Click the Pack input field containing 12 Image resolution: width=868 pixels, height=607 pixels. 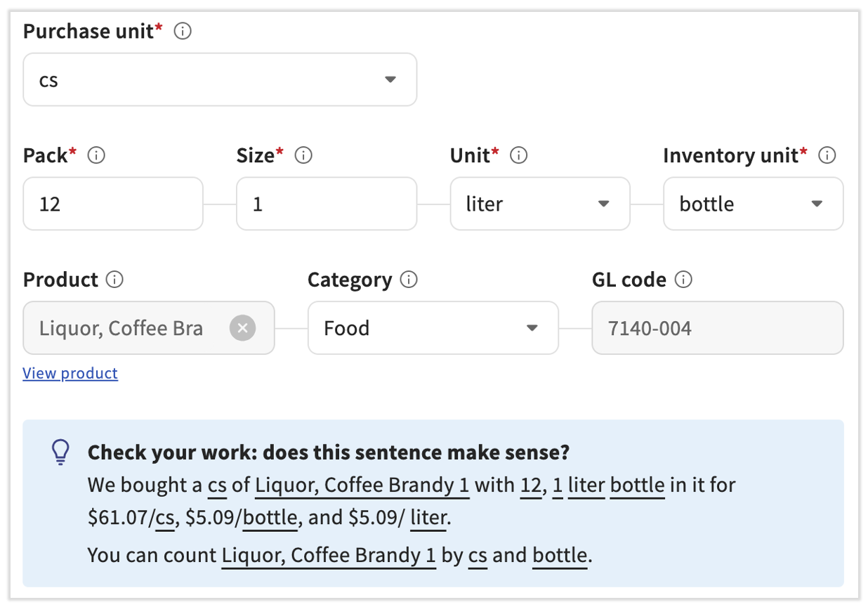(113, 204)
